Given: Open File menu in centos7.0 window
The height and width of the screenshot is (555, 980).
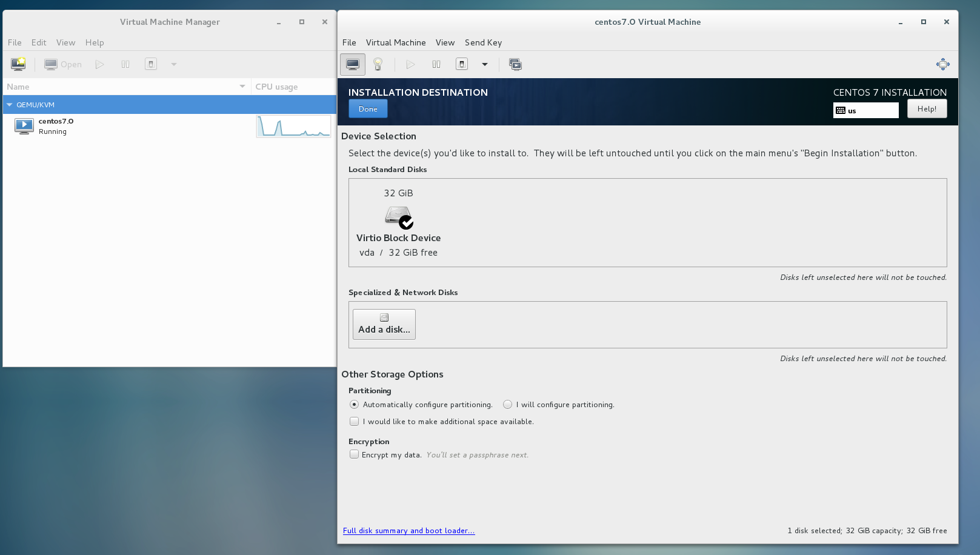Looking at the screenshot, I should click(x=349, y=42).
